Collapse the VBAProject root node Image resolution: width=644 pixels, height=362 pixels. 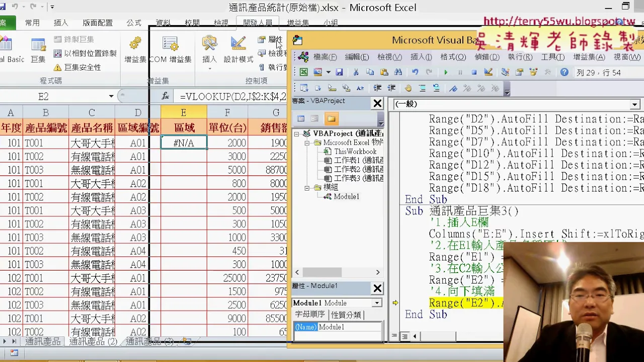point(297,134)
